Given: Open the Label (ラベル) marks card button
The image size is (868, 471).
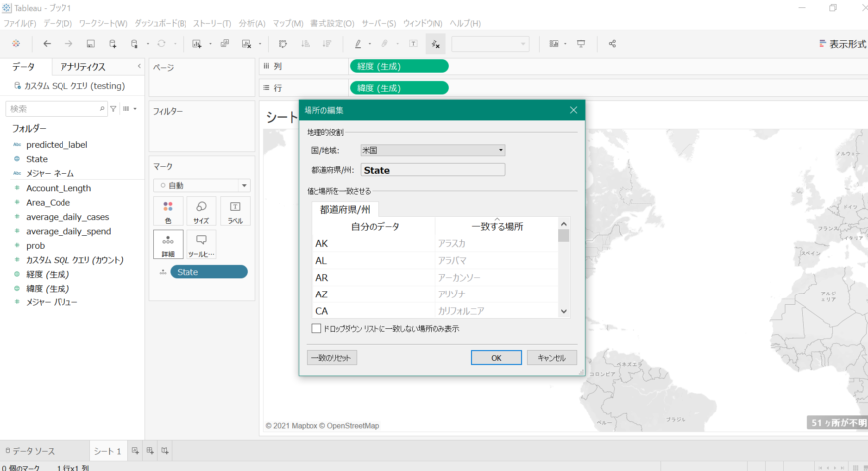Looking at the screenshot, I should [x=235, y=211].
